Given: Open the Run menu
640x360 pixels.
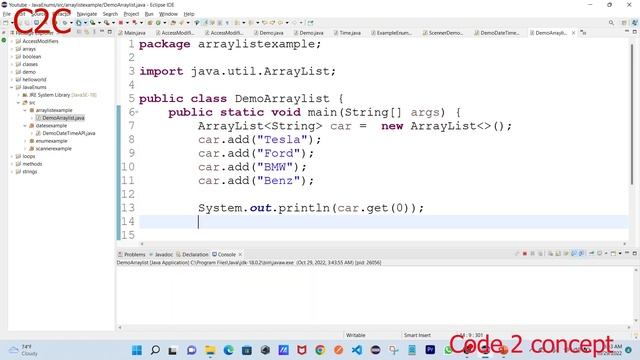Looking at the screenshot, I should pos(149,14).
